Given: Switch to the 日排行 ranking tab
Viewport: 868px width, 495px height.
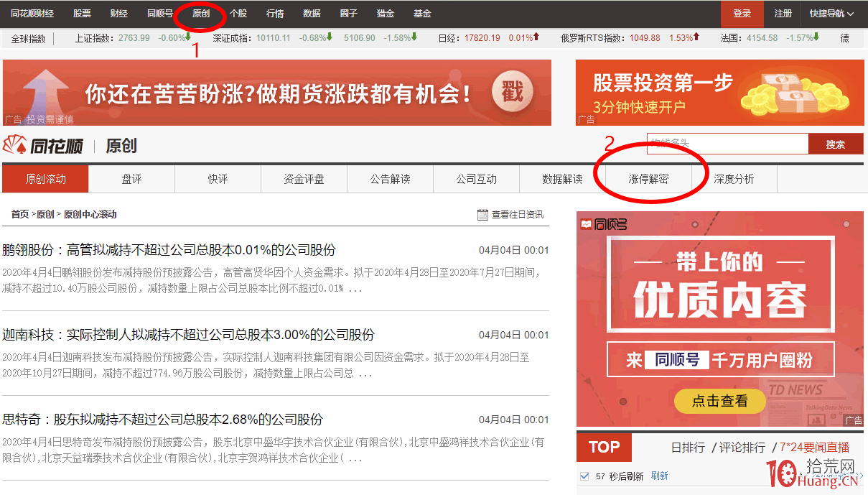Looking at the screenshot, I should coord(688,448).
